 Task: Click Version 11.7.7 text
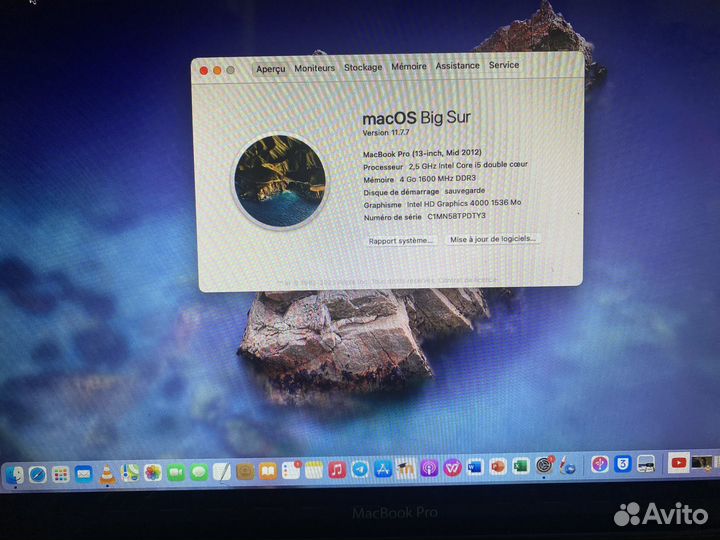pyautogui.click(x=386, y=132)
